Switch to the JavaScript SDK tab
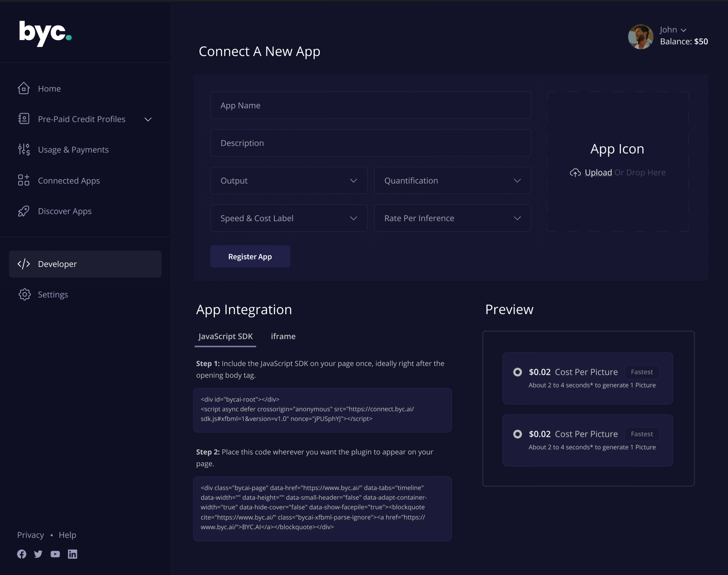Screen dimensions: 728x575 (225, 336)
